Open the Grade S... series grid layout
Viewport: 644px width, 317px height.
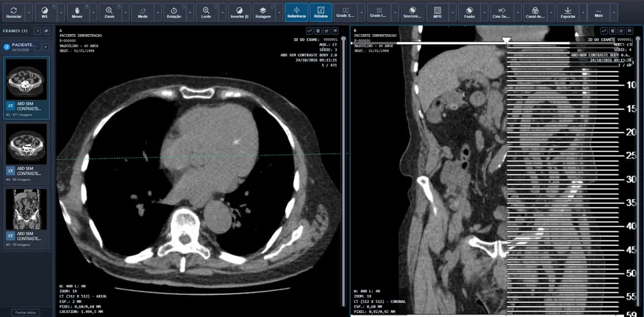point(345,12)
